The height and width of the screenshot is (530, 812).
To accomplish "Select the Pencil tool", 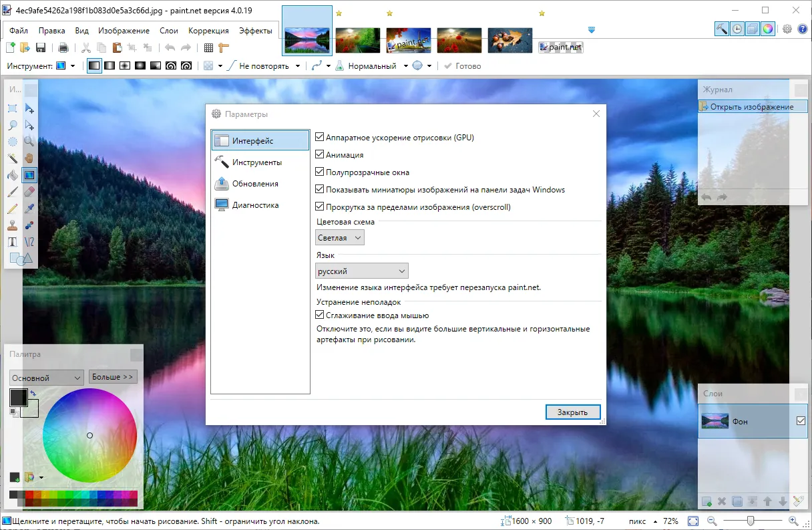I will (13, 209).
